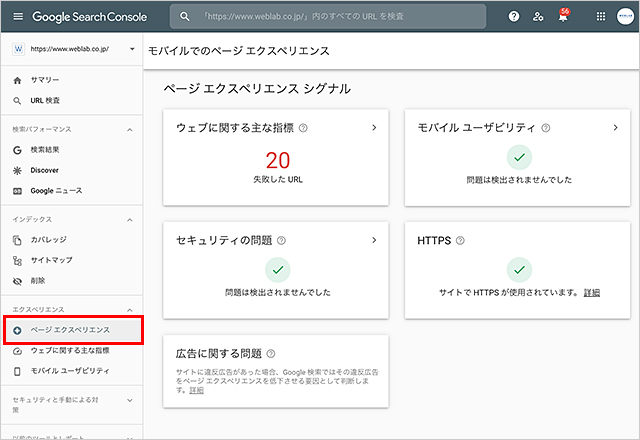
Task: Open モバイル ユーザビリティ card arrow
Action: pos(616,128)
